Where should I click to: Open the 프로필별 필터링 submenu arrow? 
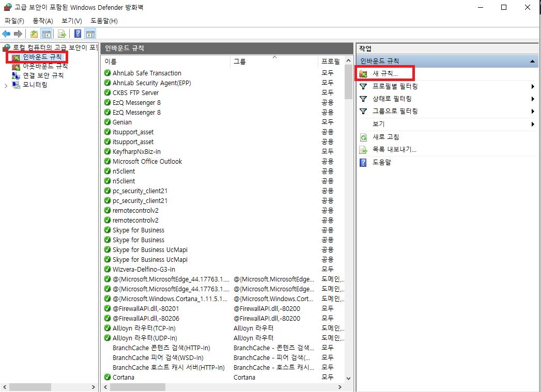tap(533, 87)
